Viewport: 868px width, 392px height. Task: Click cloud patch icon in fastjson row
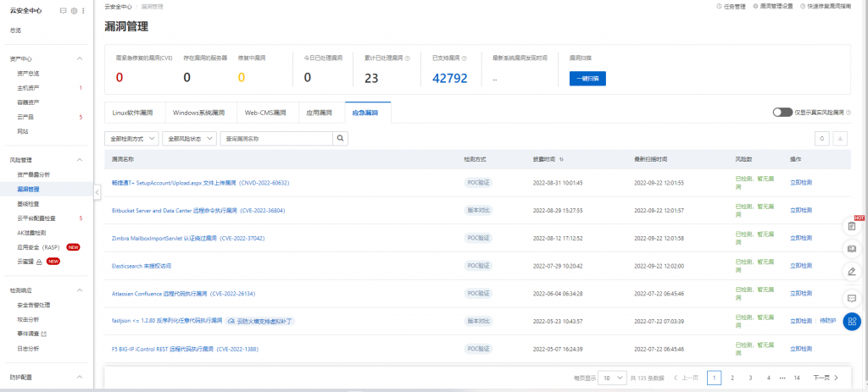click(231, 321)
